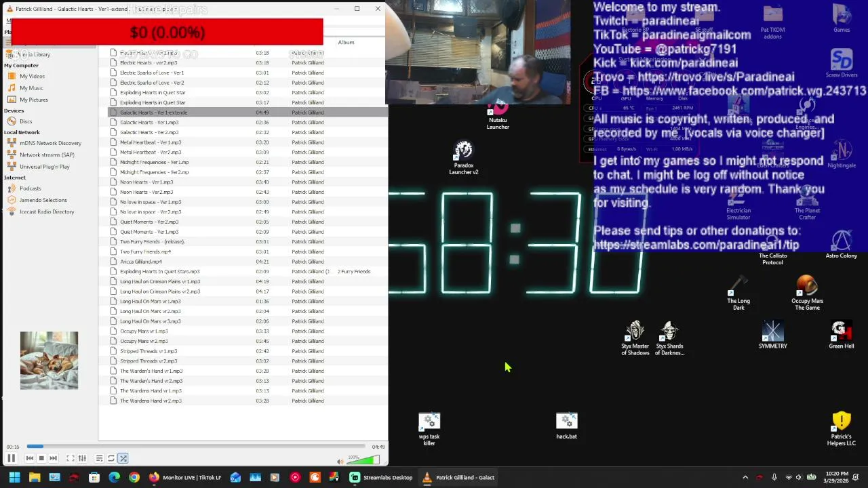868x488 pixels.
Task: Toggle the VLC playlist view button
Action: point(99,458)
